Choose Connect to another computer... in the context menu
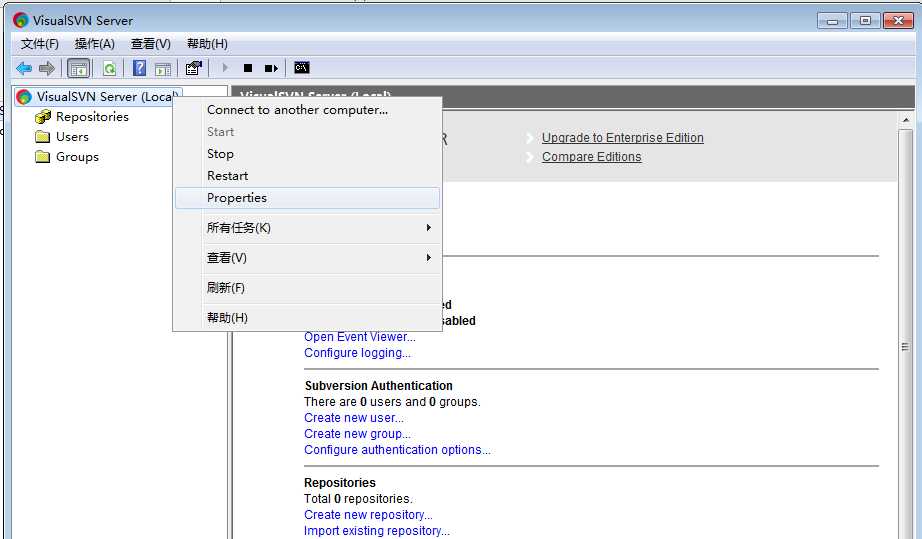Image resolution: width=922 pixels, height=539 pixels. [308, 110]
